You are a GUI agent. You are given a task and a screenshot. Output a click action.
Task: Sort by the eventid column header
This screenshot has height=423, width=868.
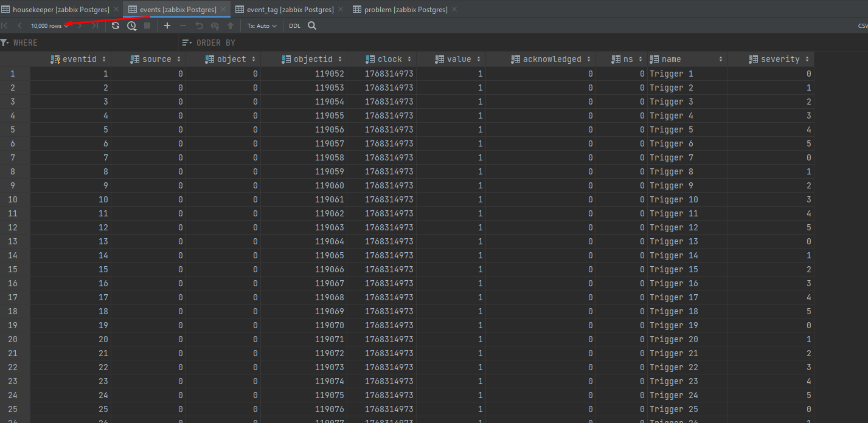click(80, 59)
